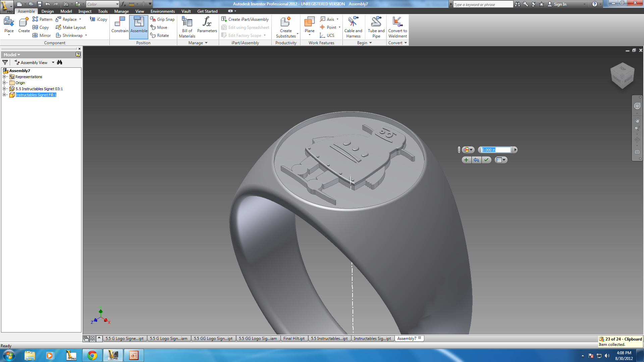Click the Place component tool
This screenshot has height=362, width=644.
click(x=9, y=25)
